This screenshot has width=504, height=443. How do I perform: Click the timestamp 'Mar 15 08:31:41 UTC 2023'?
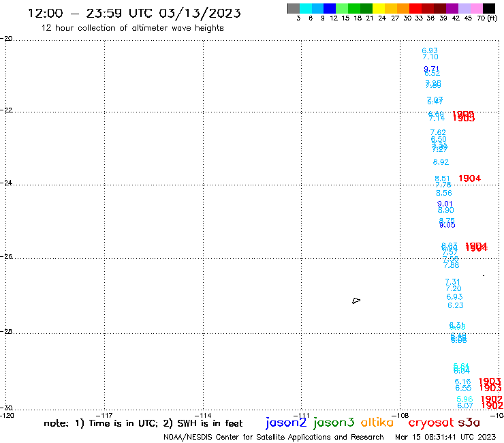[x=445, y=437]
